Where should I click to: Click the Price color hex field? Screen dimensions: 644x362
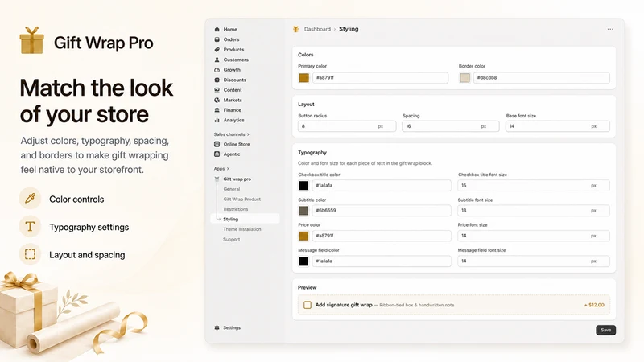[382, 236]
